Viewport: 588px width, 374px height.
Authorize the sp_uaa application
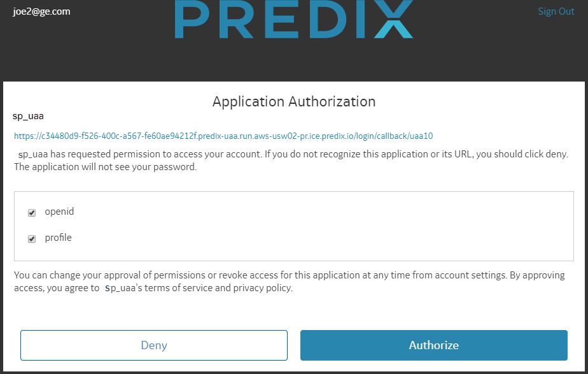[434, 345]
